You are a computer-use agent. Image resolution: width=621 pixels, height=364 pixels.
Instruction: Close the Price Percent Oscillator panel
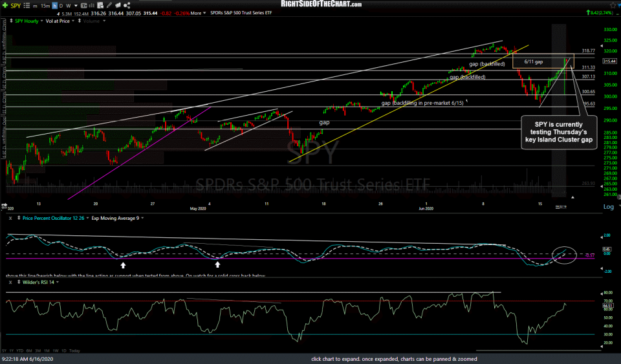coord(10,218)
